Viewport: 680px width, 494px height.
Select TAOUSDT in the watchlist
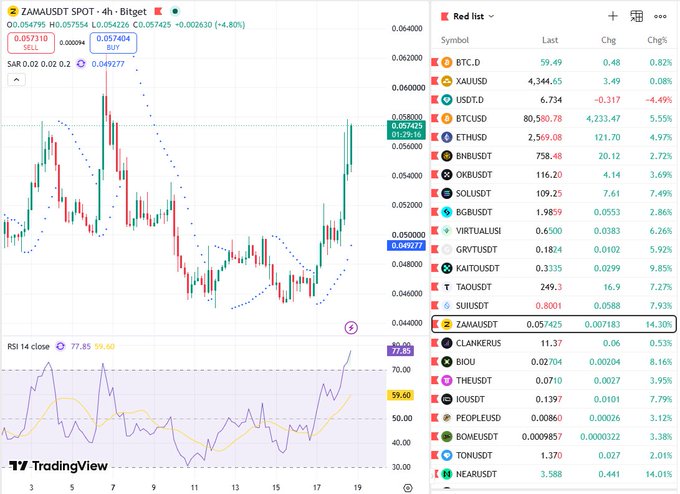553,287
